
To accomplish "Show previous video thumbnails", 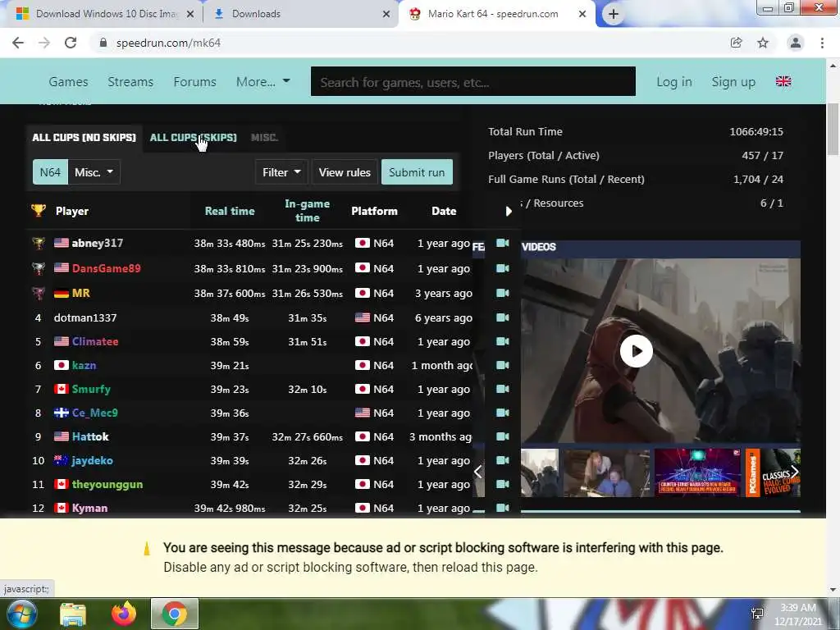I will point(478,472).
